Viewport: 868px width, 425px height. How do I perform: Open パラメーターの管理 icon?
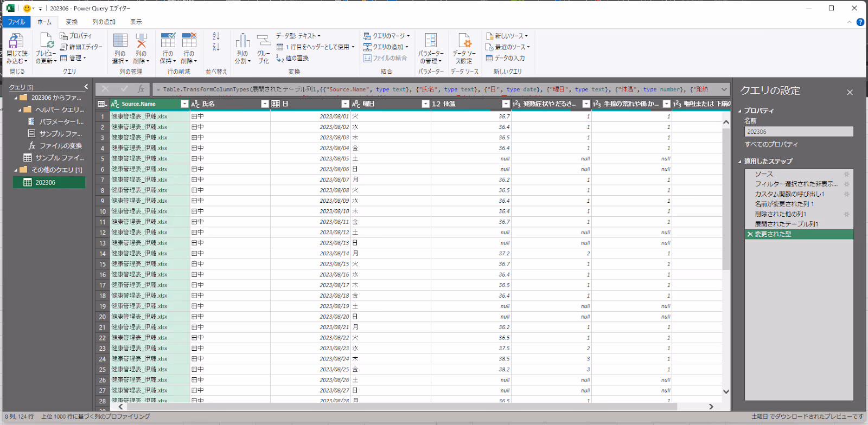pyautogui.click(x=431, y=41)
